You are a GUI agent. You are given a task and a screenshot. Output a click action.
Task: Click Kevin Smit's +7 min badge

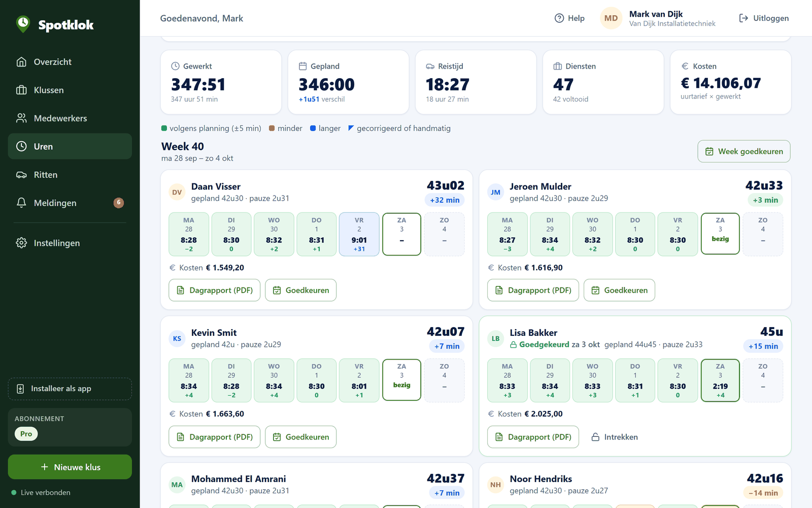tap(447, 346)
